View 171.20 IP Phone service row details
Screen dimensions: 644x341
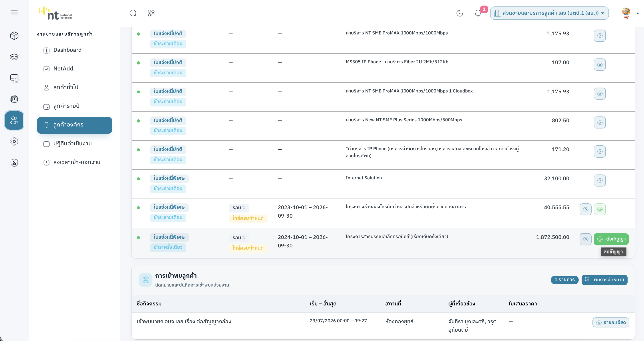click(600, 151)
